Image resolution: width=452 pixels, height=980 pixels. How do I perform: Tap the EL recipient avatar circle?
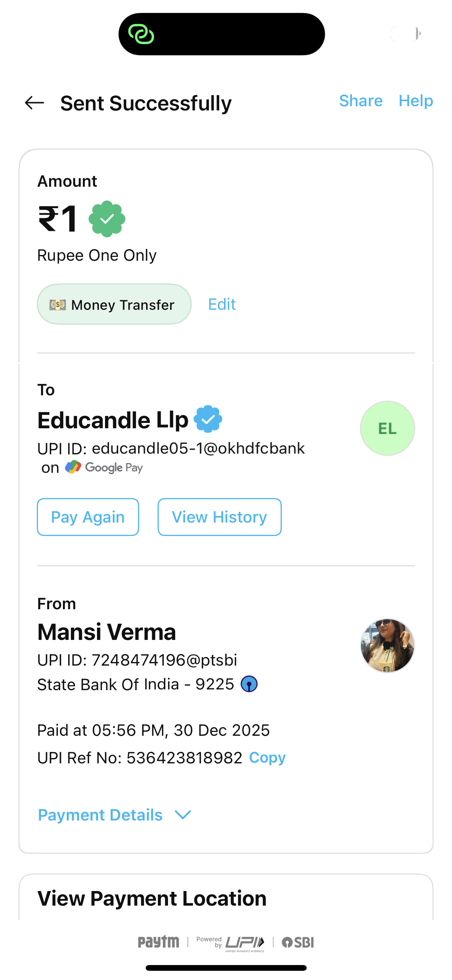(387, 428)
